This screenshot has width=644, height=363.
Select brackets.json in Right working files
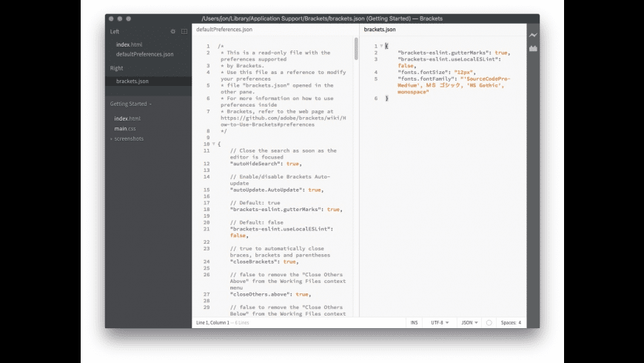[133, 81]
